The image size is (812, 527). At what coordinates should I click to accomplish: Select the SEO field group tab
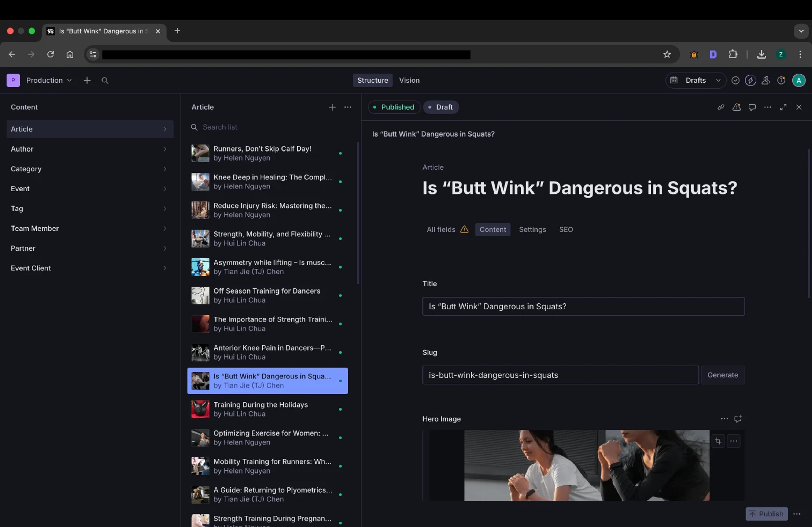566,229
